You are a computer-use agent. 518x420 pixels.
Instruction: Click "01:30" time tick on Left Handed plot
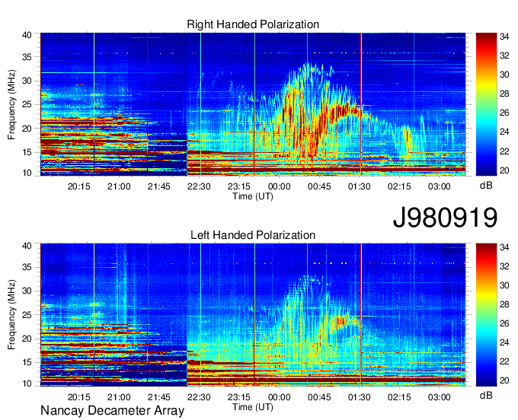tap(359, 397)
